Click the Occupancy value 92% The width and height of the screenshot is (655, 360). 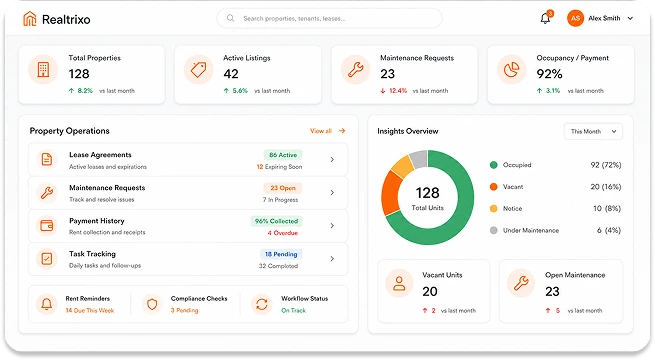pyautogui.click(x=549, y=74)
